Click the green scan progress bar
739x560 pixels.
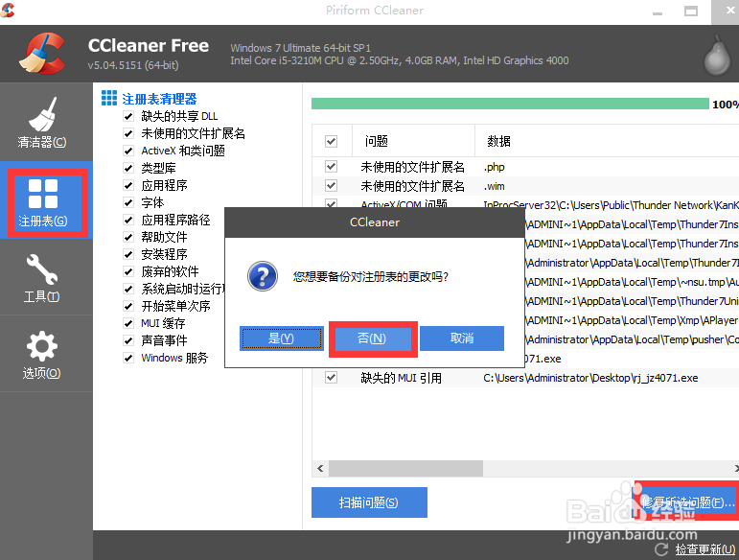tap(510, 104)
